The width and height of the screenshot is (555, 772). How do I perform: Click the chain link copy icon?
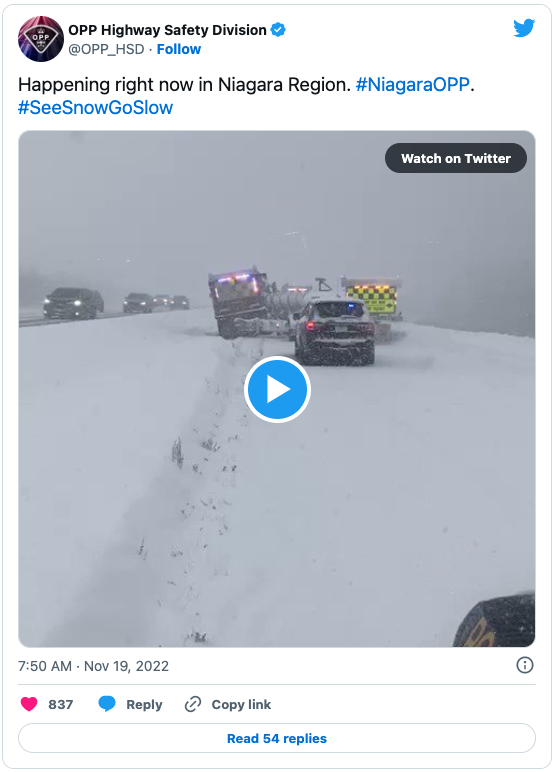(x=193, y=704)
